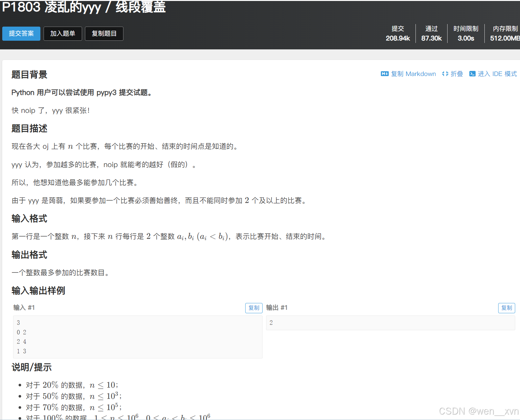
Task: Select the 输入 #1 sample label
Action: point(24,307)
